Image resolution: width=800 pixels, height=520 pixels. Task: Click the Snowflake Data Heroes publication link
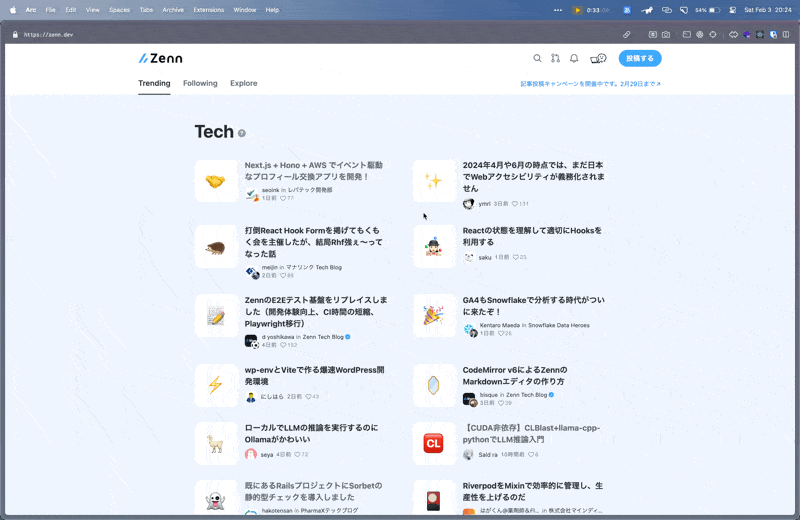point(559,325)
